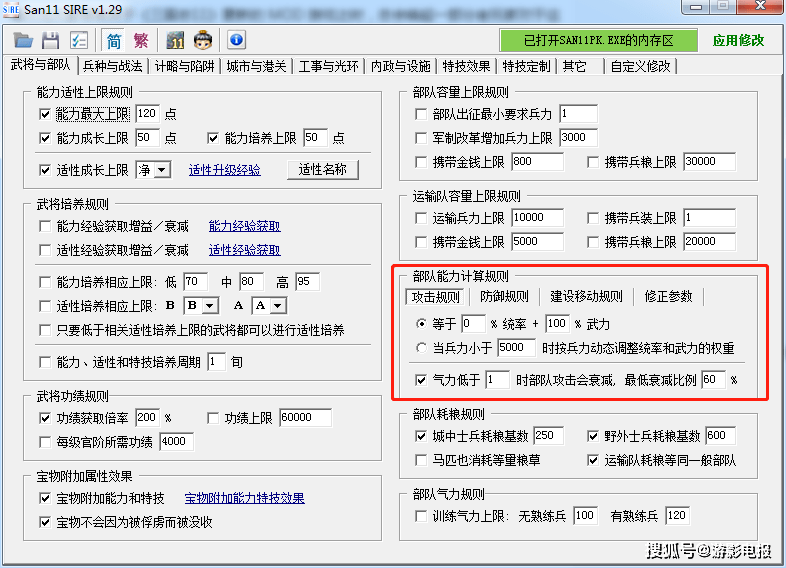Enable 每级官阶所需功绩 checkbox
Viewport: 786px width, 568px height.
tap(45, 442)
